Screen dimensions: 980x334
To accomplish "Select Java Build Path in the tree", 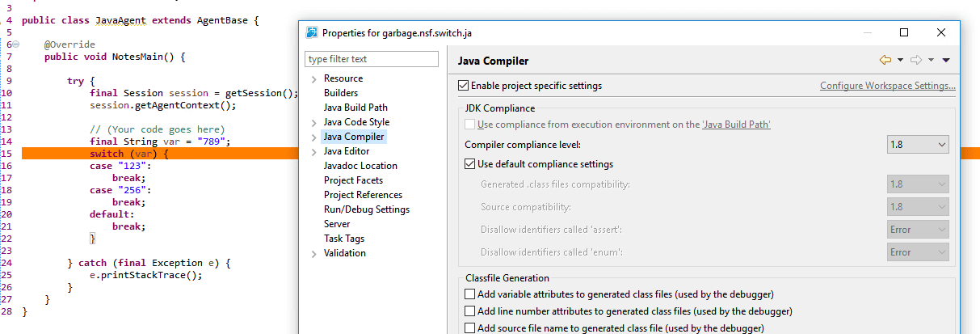I will (355, 108).
